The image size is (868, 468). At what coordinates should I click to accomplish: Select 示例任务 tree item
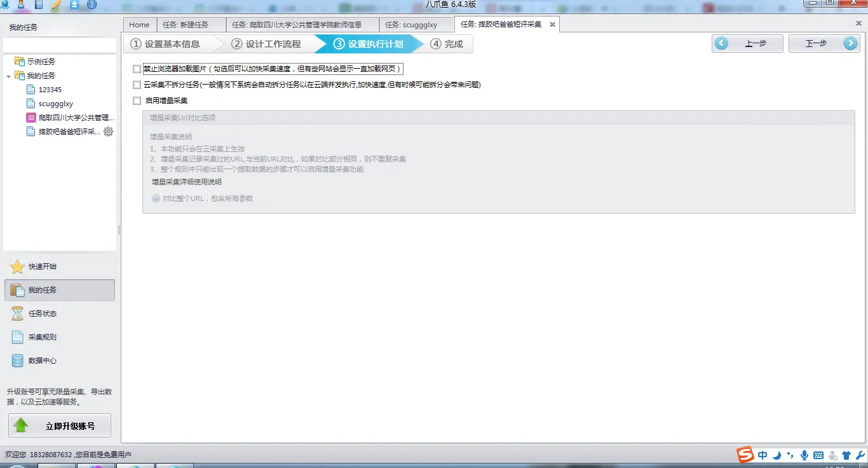click(41, 62)
